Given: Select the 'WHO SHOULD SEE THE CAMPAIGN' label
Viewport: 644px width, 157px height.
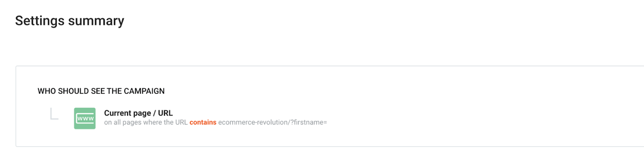Looking at the screenshot, I should (101, 91).
